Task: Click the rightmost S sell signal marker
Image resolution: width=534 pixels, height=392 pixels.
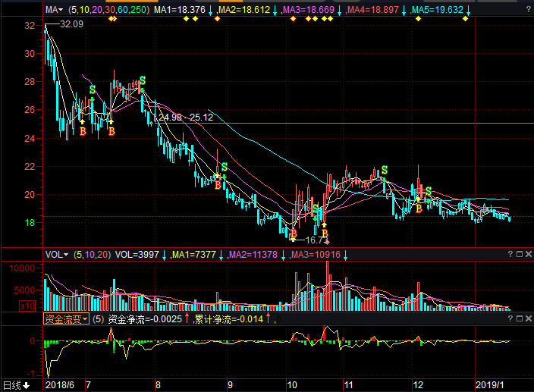Action: click(x=428, y=191)
